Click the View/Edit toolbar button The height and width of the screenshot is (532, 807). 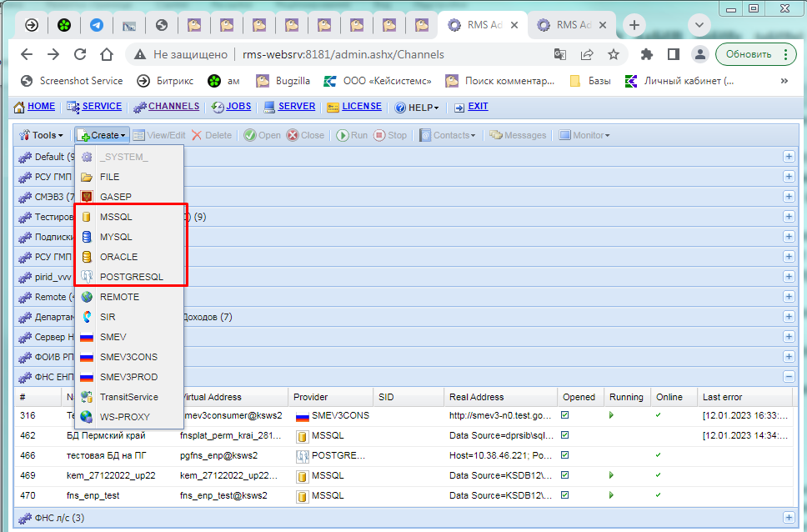[159, 135]
